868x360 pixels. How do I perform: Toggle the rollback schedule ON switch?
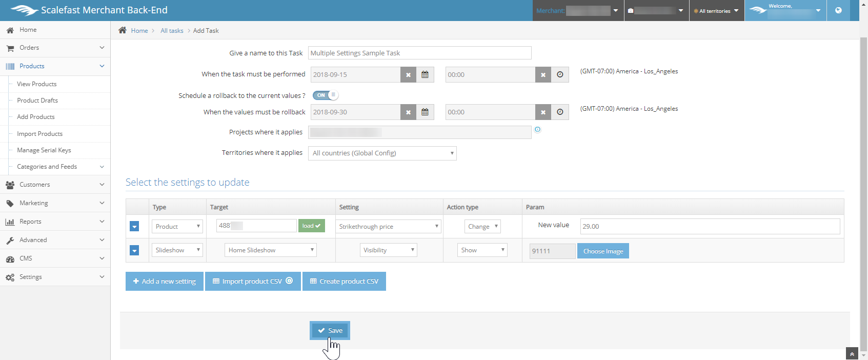(325, 95)
